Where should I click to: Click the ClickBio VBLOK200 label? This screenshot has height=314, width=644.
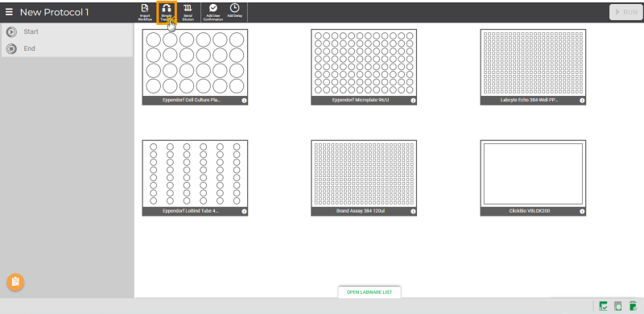pyautogui.click(x=530, y=211)
